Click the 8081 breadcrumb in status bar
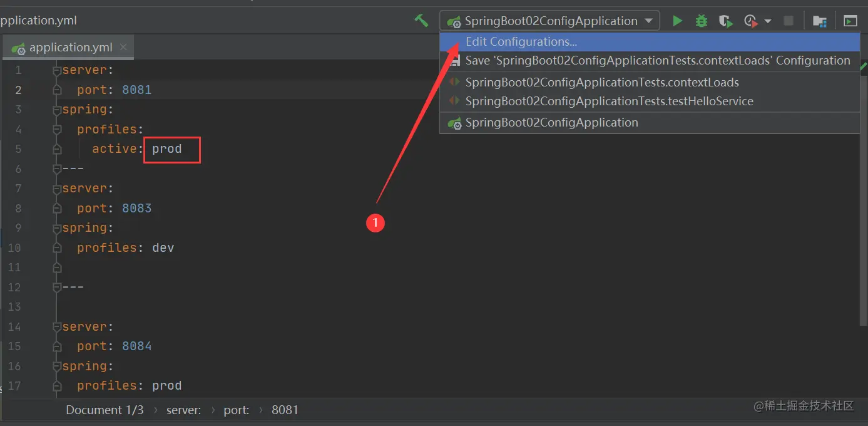This screenshot has height=426, width=868. coord(285,410)
